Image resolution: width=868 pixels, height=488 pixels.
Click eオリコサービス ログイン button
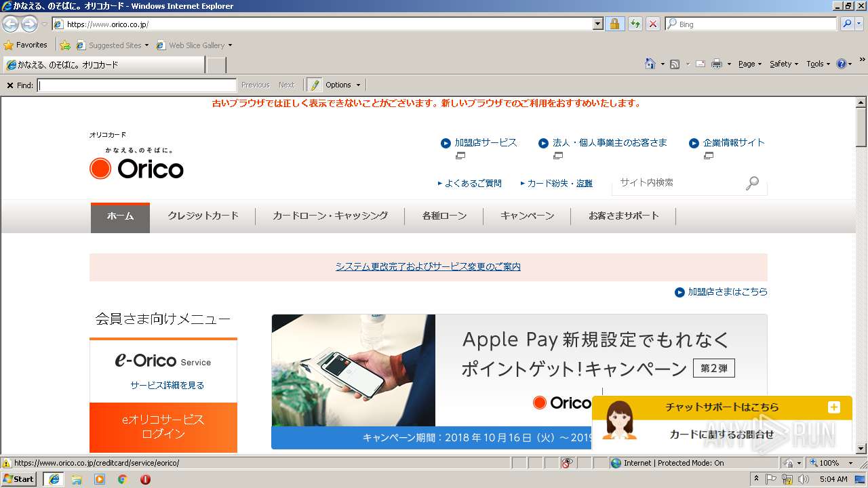[x=163, y=427]
